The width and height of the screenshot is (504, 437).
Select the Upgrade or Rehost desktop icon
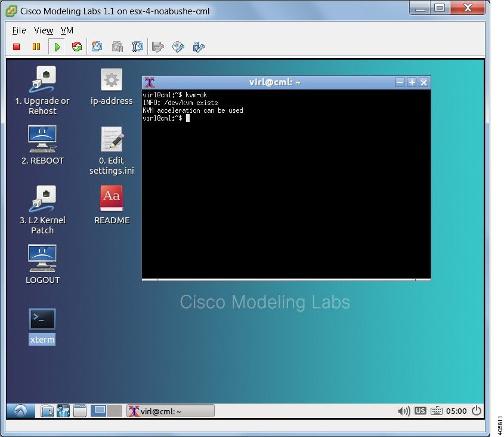coord(42,91)
